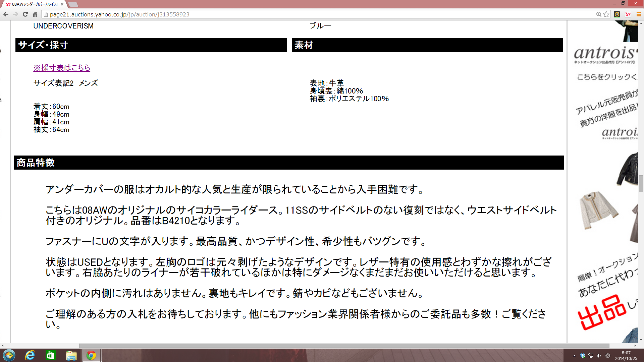Click the UNDERCOVERISM brand text
The image size is (644, 362).
pos(63,26)
